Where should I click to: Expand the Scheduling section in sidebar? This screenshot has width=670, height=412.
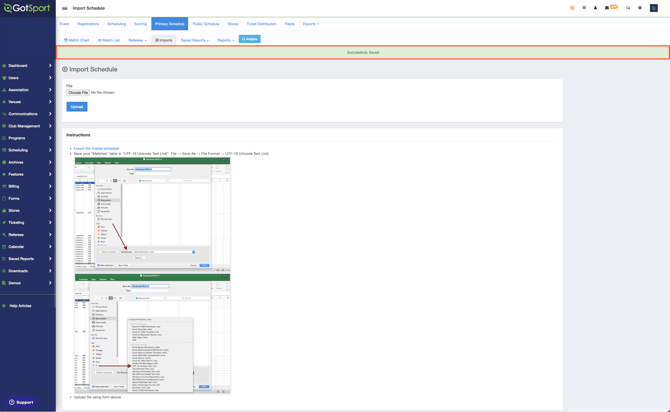point(27,150)
